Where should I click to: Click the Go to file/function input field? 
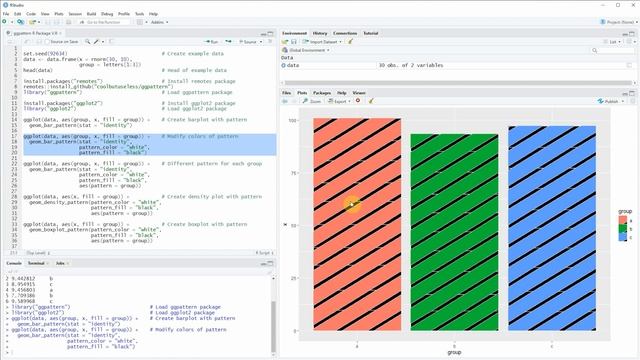[104, 22]
